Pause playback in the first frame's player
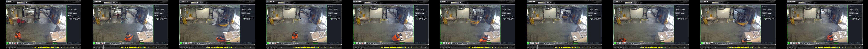 coord(26,43)
